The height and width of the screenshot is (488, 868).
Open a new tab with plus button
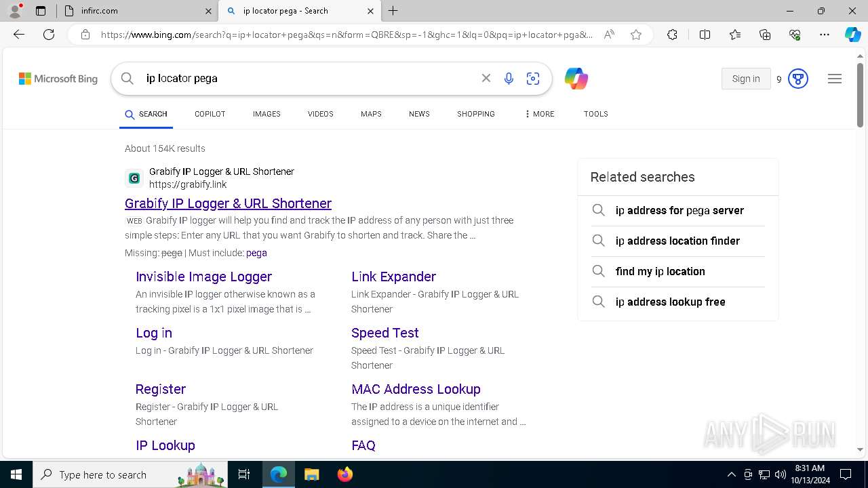point(393,11)
